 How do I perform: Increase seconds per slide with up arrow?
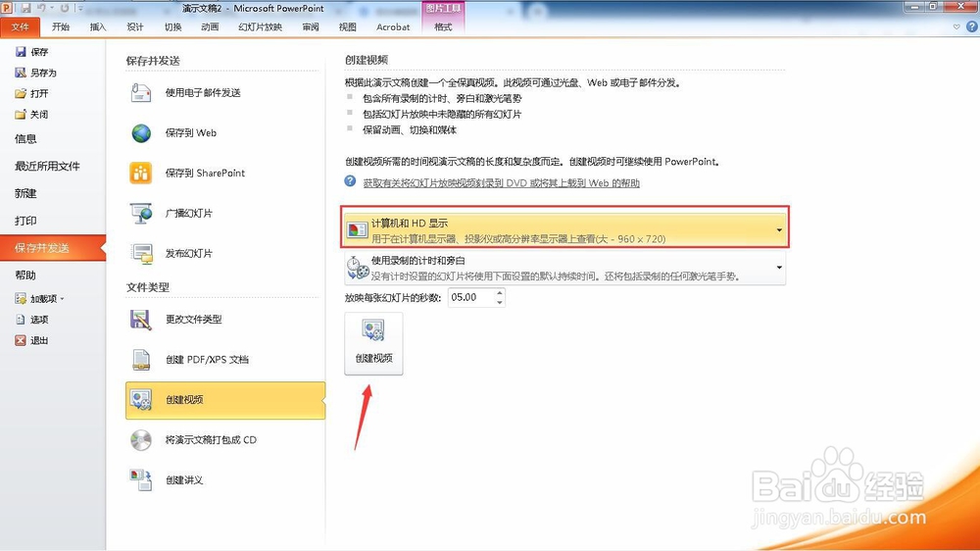[500, 293]
